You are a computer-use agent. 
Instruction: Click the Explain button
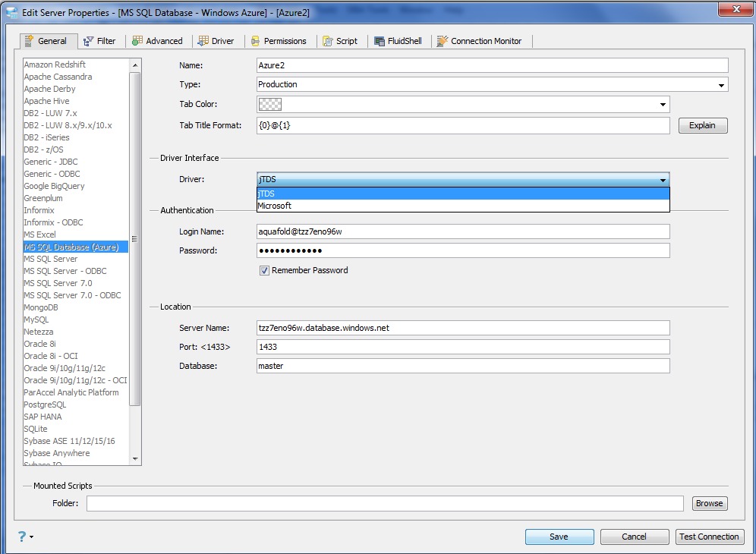[703, 125]
